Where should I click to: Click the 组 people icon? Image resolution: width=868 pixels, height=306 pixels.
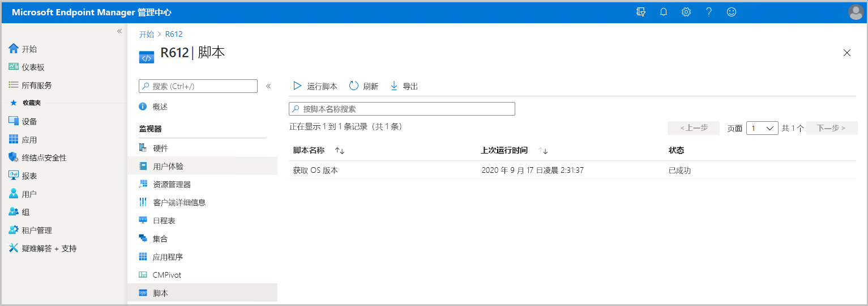[x=14, y=212]
